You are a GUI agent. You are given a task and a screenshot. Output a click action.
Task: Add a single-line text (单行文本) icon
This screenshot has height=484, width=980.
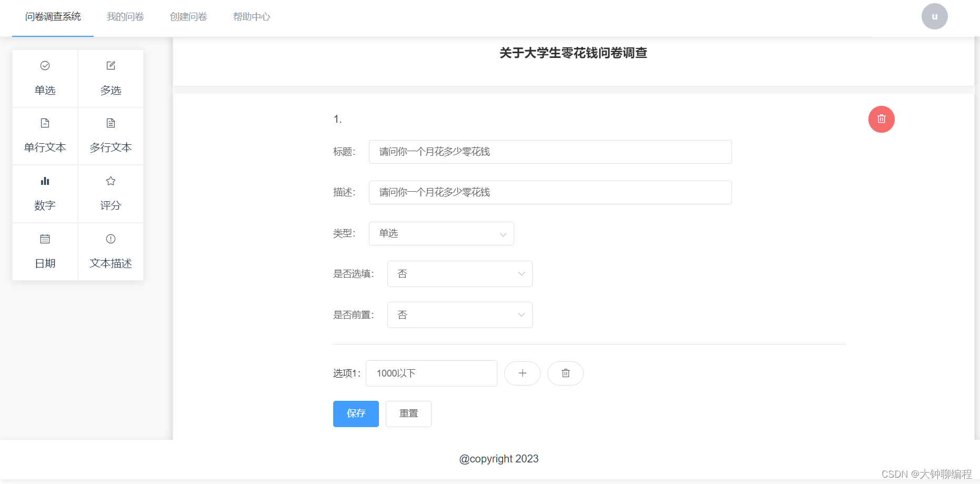pyautogui.click(x=45, y=123)
